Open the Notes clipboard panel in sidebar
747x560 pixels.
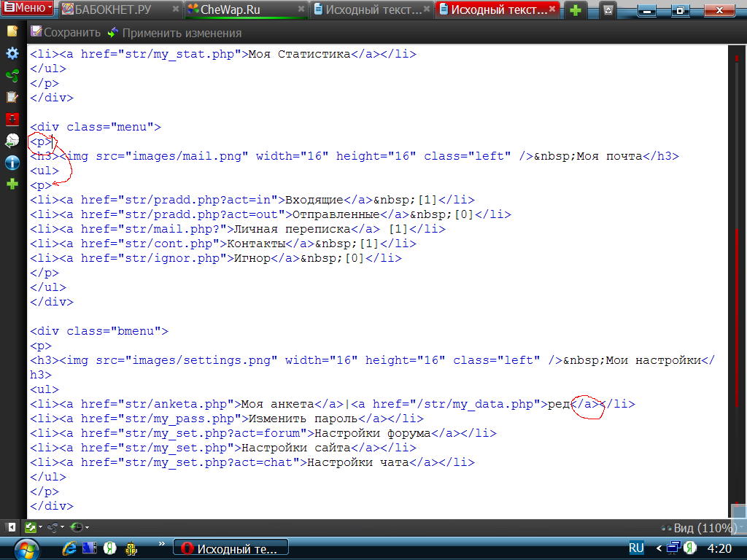click(12, 97)
